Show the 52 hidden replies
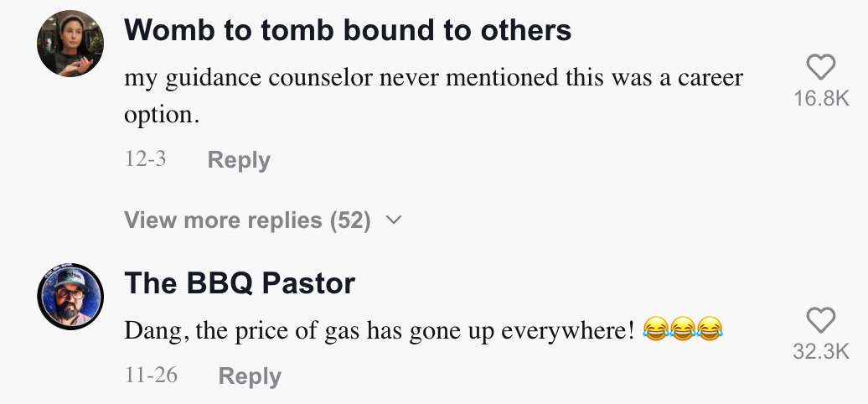This screenshot has width=868, height=404. pos(247,220)
